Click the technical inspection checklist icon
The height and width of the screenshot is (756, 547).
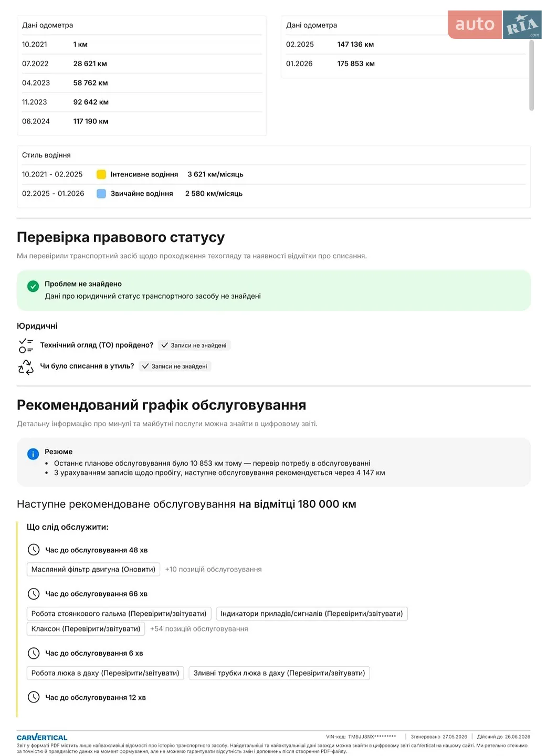26,345
